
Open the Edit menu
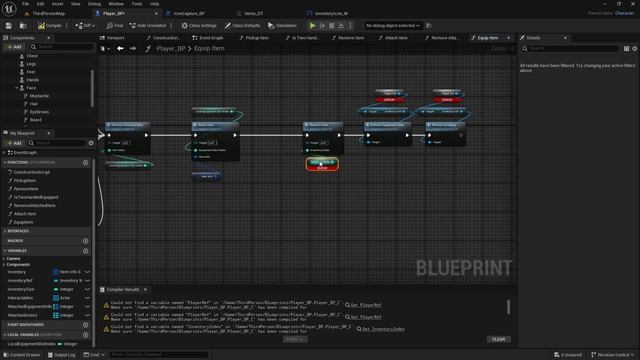[40, 4]
